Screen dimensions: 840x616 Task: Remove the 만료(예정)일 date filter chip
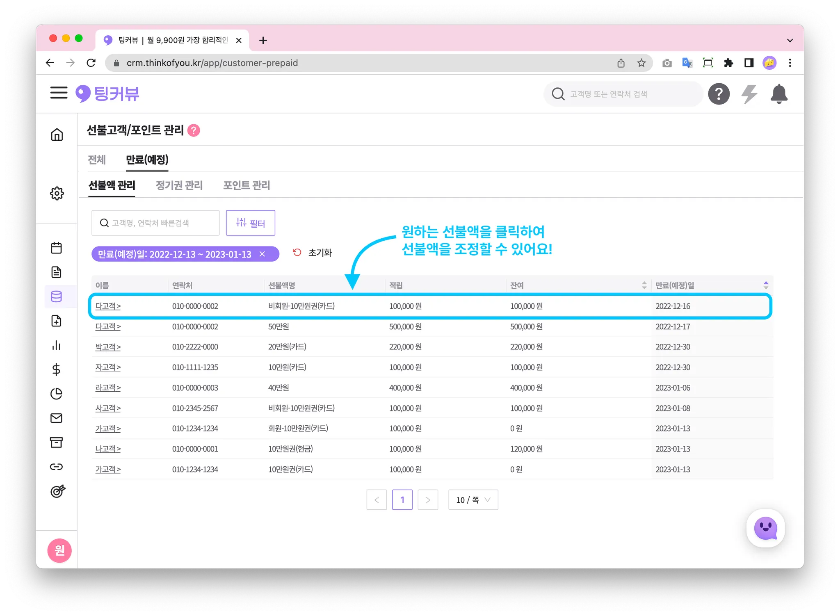click(x=262, y=254)
